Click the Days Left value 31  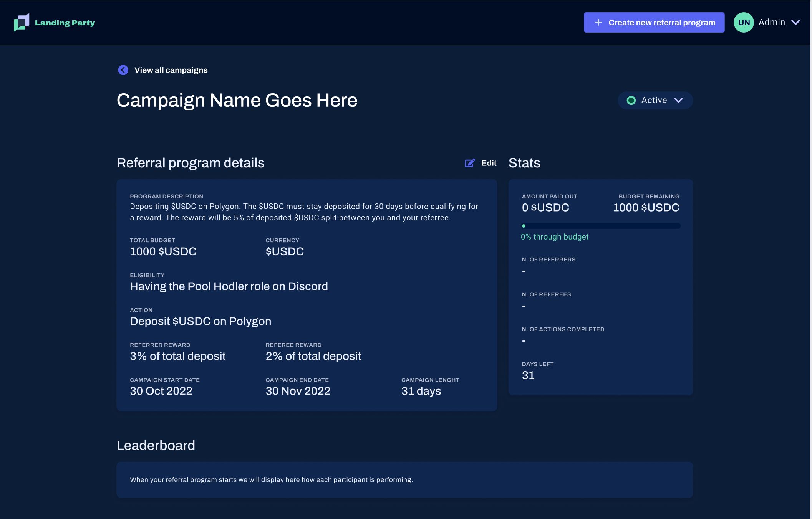tap(528, 375)
